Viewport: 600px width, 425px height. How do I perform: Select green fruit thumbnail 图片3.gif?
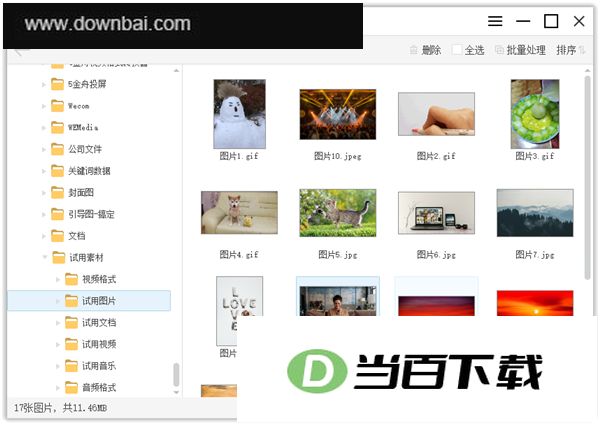pos(535,114)
